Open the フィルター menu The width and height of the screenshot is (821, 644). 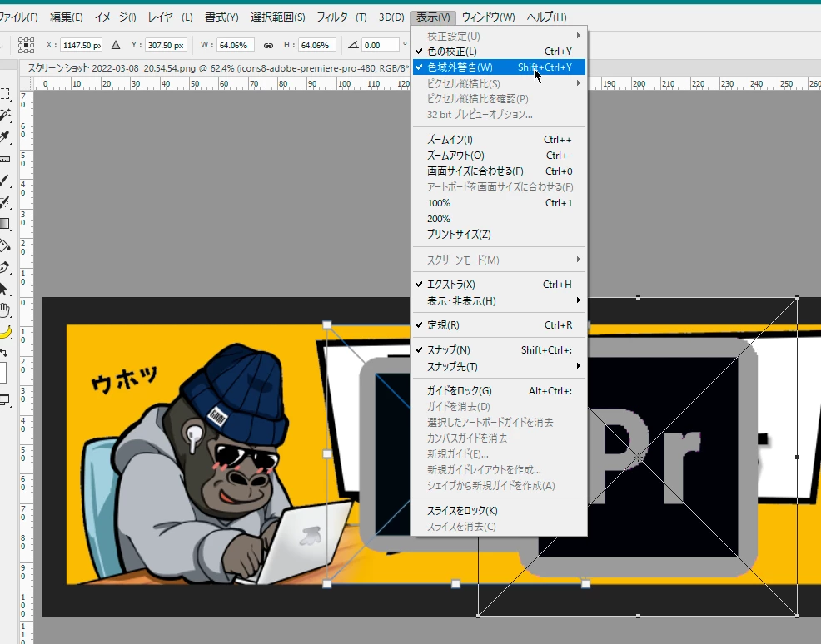pos(341,17)
